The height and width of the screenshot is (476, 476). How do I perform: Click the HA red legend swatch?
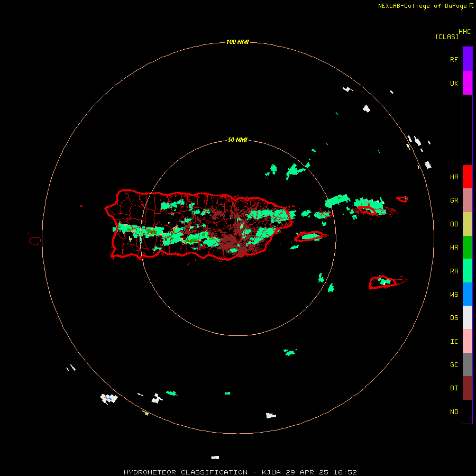pyautogui.click(x=467, y=177)
